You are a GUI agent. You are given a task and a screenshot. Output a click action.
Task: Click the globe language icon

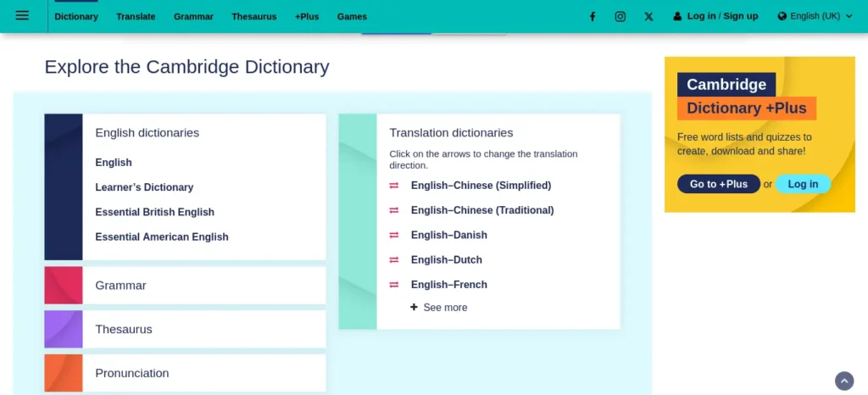pos(782,17)
